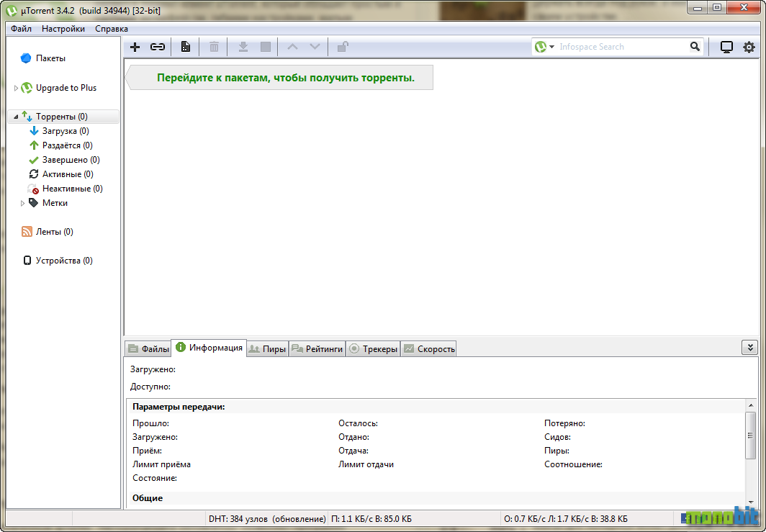Expand the Метки tree node

pos(22,203)
